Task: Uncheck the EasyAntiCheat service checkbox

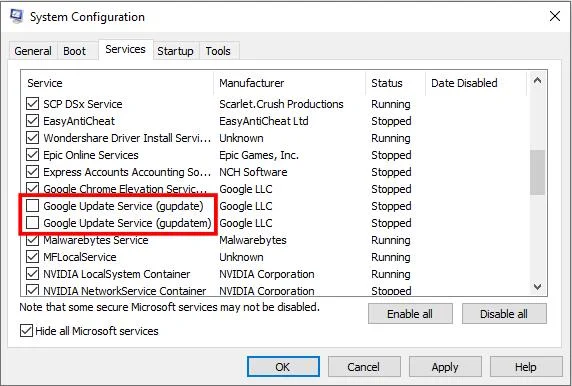Action: (x=32, y=121)
